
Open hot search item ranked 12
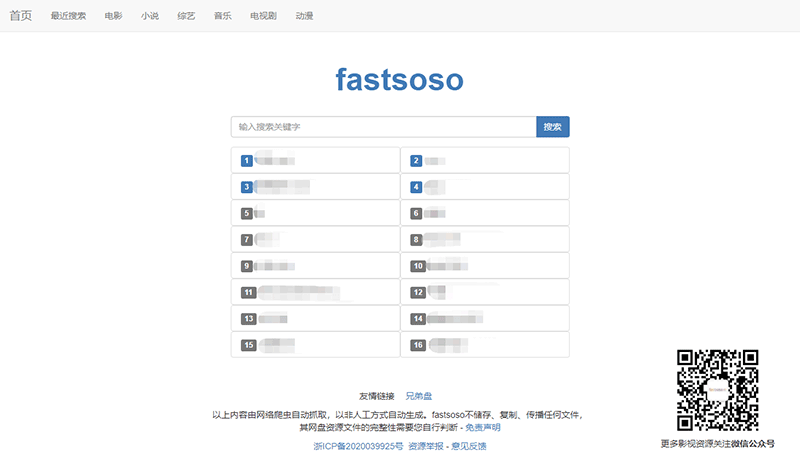(485, 292)
